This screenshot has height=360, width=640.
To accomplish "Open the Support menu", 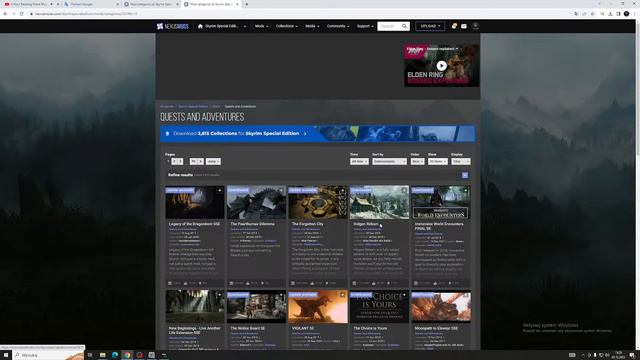I will pos(365,26).
